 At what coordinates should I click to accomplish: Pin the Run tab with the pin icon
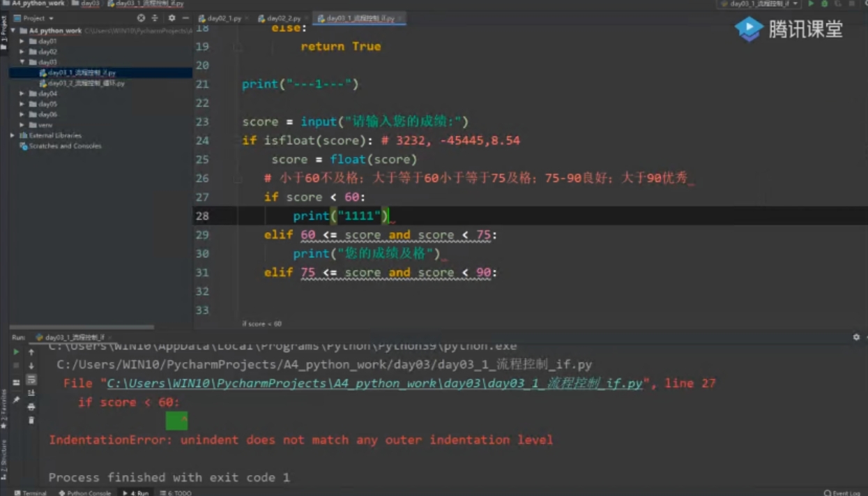coord(17,399)
